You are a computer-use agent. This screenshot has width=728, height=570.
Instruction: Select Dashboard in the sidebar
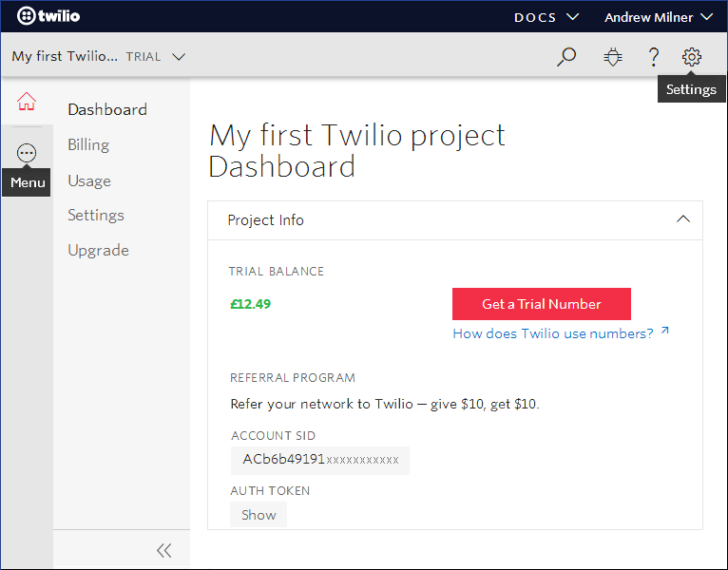click(107, 109)
